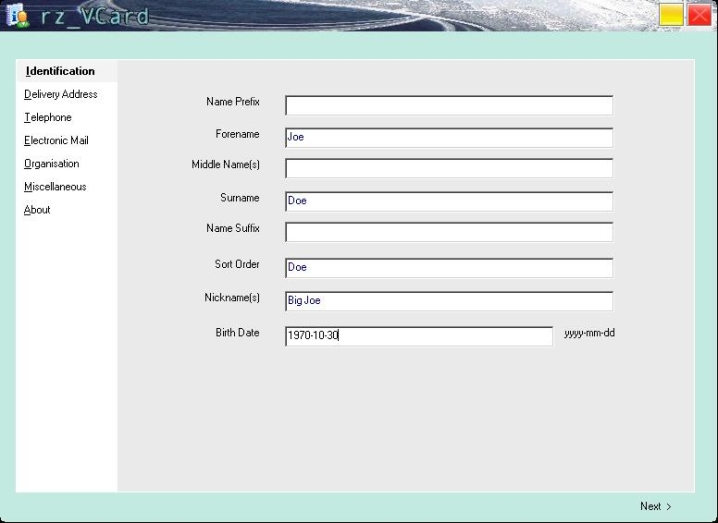The width and height of the screenshot is (718, 523).
Task: Click the Birth Date input field
Action: (418, 336)
